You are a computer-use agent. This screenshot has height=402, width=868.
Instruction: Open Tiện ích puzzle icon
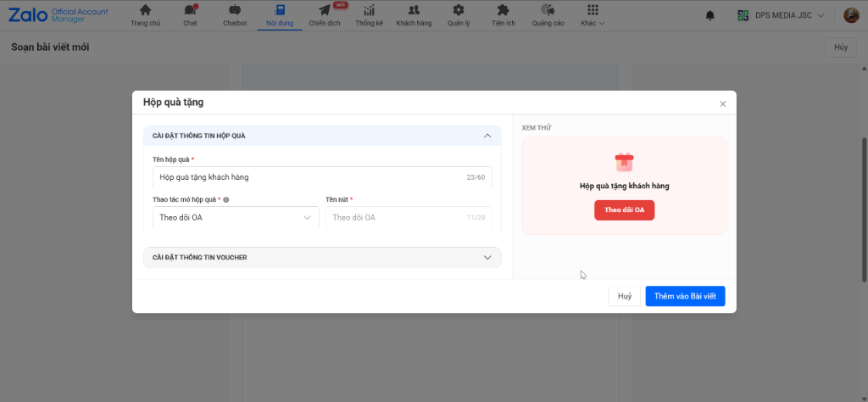pos(503,10)
